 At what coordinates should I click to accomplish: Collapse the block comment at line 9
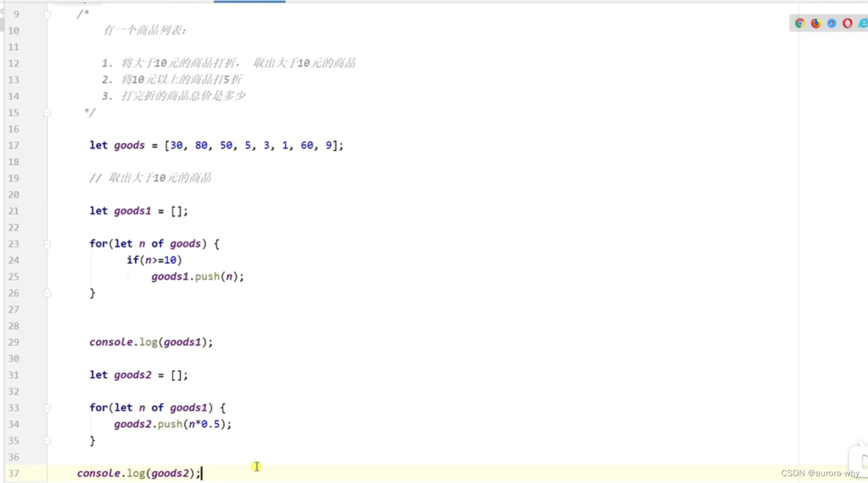point(47,14)
